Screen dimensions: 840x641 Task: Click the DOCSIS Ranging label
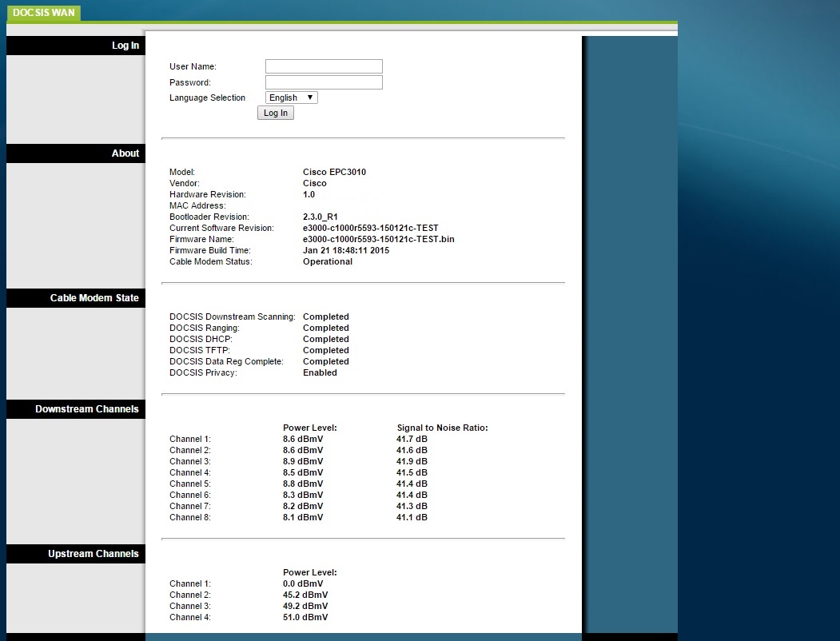[x=205, y=328]
